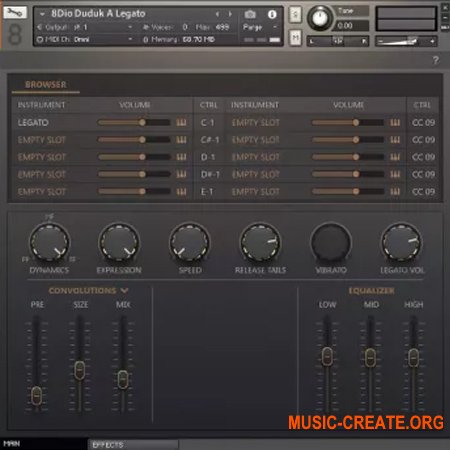Open the instrument info icon
The width and height of the screenshot is (450, 450).
(272, 14)
